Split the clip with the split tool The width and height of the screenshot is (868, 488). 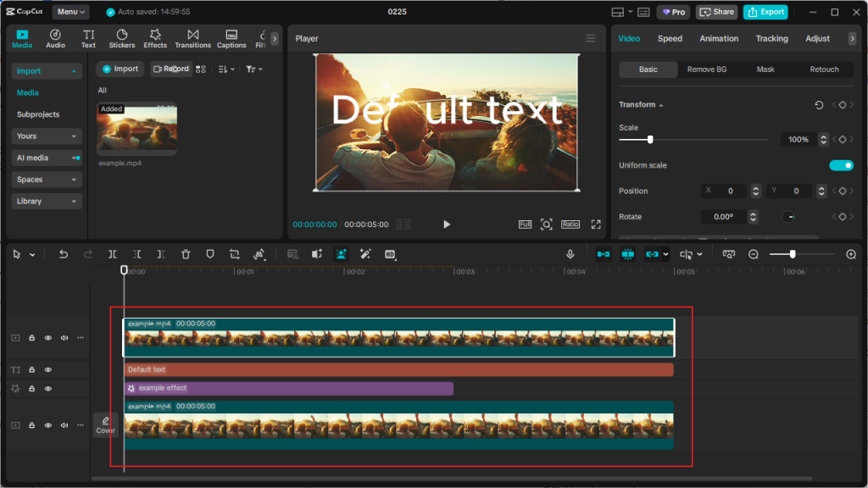point(113,254)
